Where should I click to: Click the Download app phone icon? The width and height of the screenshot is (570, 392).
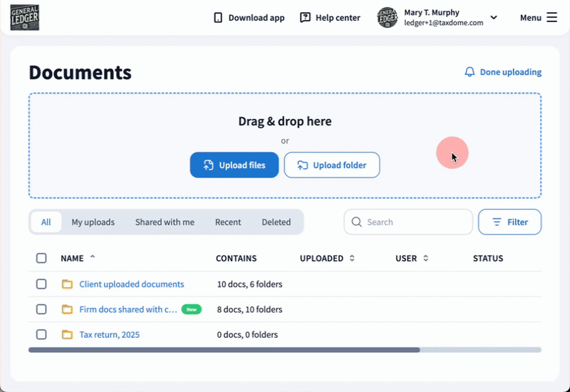(x=218, y=18)
